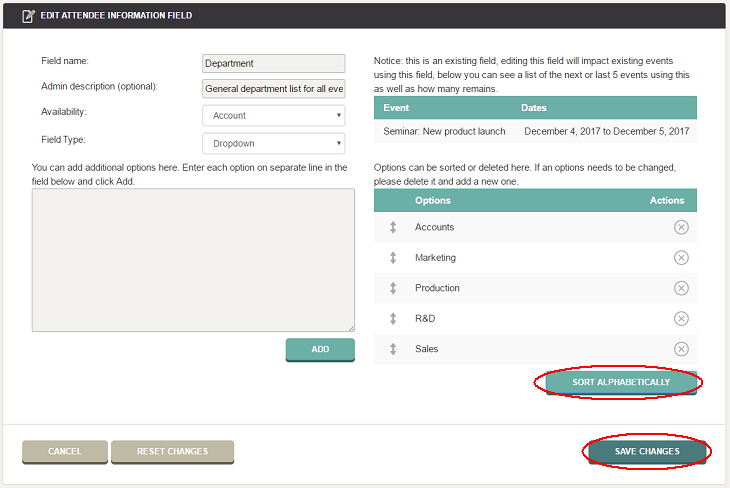Image resolution: width=730 pixels, height=488 pixels.
Task: Sort options alphabetically
Action: 621,382
